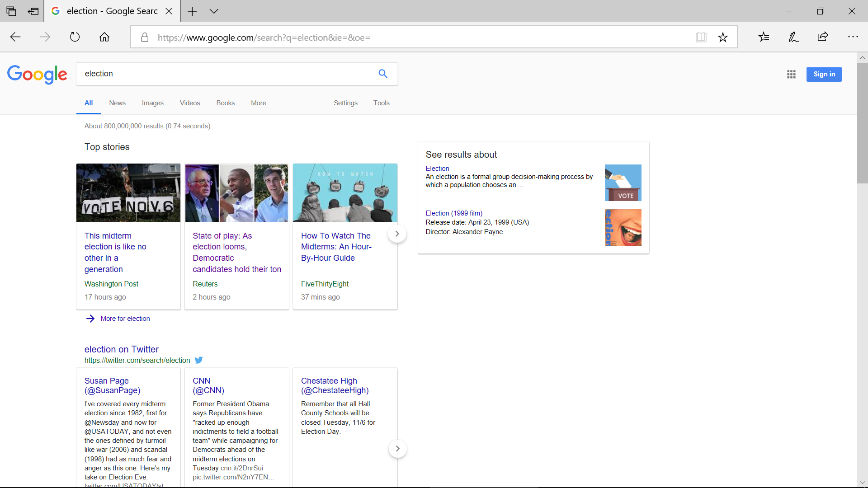This screenshot has width=868, height=488.
Task: Click the ballot box VOTE thumbnail
Action: [x=623, y=183]
